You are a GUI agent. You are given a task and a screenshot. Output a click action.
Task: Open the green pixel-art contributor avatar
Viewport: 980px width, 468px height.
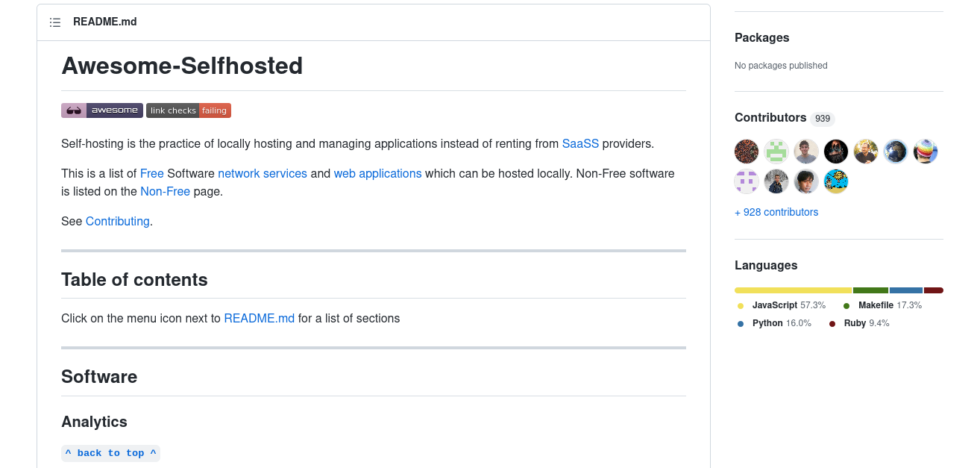[x=776, y=152]
